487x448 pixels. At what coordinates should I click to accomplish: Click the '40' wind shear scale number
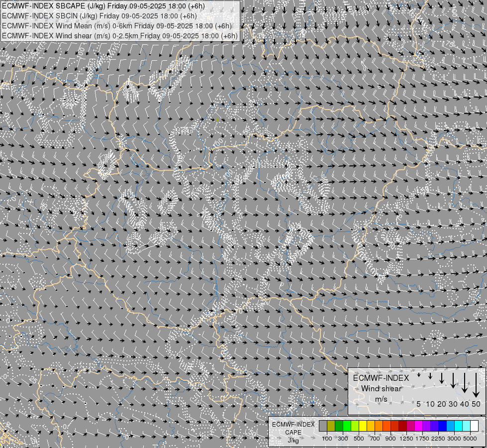[x=465, y=404]
